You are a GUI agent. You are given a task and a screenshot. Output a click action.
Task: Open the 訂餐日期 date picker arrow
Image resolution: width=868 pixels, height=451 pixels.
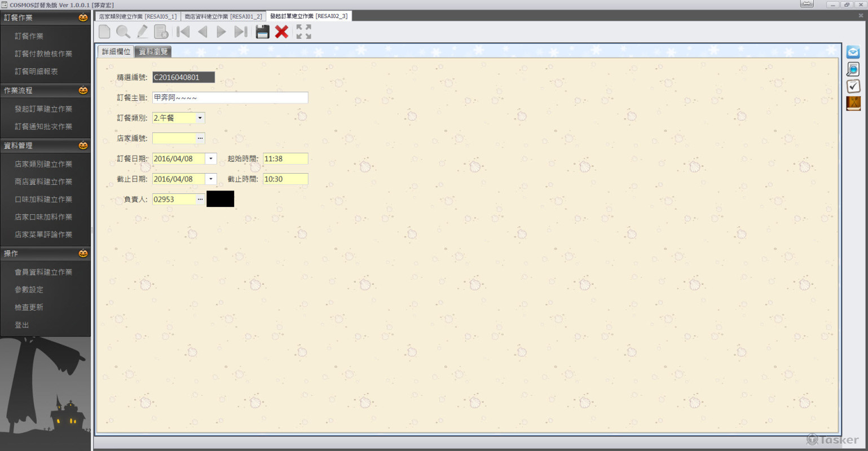point(210,158)
